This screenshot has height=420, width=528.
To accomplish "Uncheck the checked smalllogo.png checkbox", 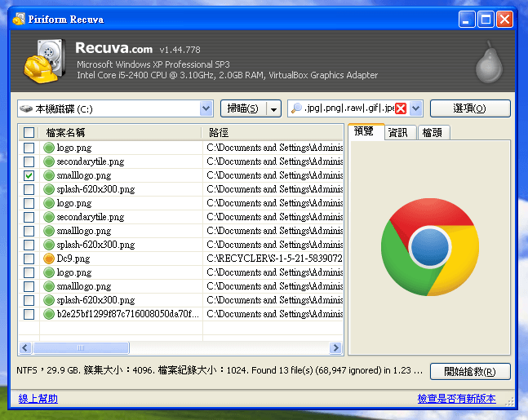I will [29, 175].
